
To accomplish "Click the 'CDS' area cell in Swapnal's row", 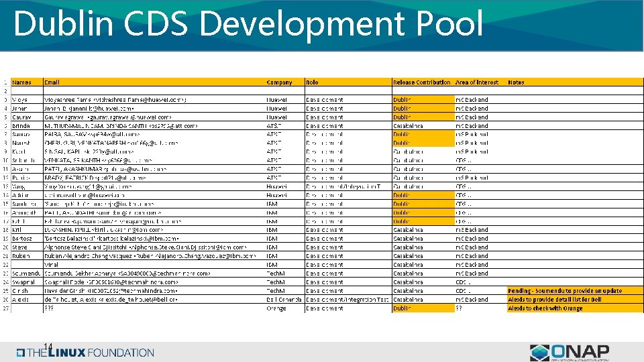I will point(463,282).
